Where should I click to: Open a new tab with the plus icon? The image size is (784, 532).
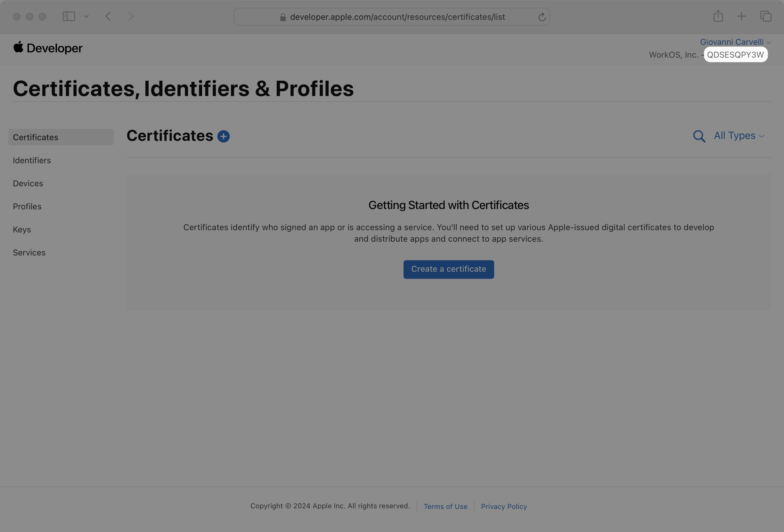741,16
